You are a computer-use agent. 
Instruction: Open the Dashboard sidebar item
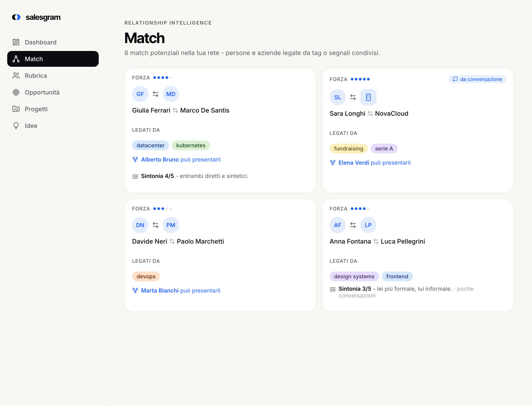53,42
